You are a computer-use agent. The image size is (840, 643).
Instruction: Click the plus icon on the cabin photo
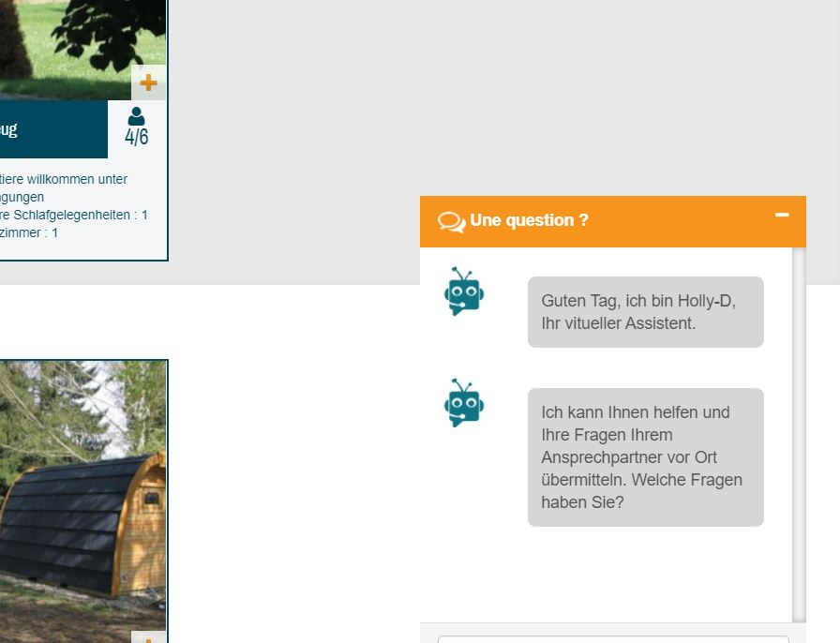[149, 637]
